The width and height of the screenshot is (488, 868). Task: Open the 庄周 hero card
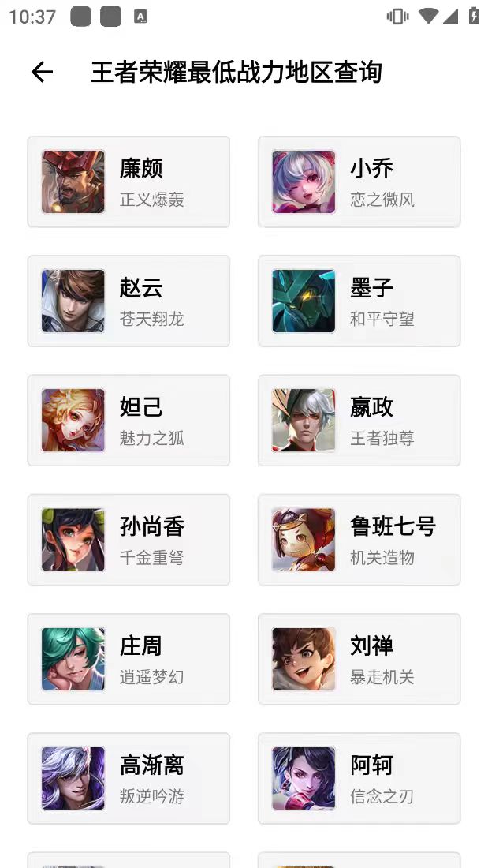[x=129, y=659]
